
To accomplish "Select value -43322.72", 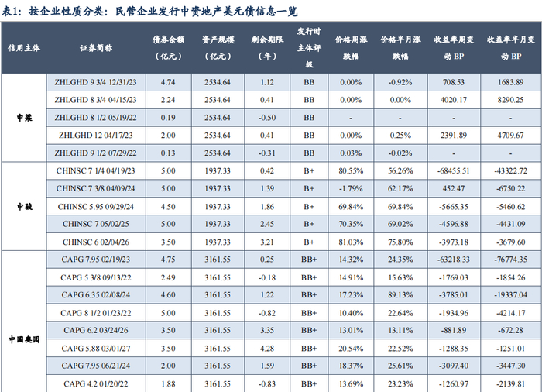I will pos(510,171).
